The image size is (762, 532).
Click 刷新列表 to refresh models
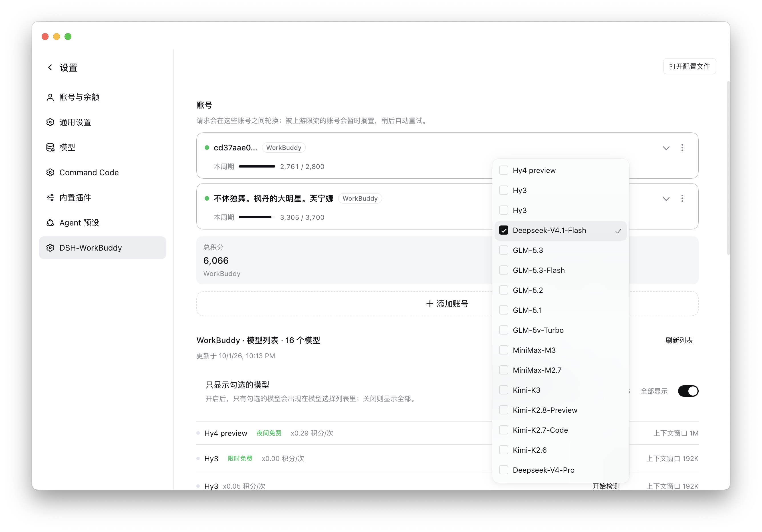tap(679, 340)
